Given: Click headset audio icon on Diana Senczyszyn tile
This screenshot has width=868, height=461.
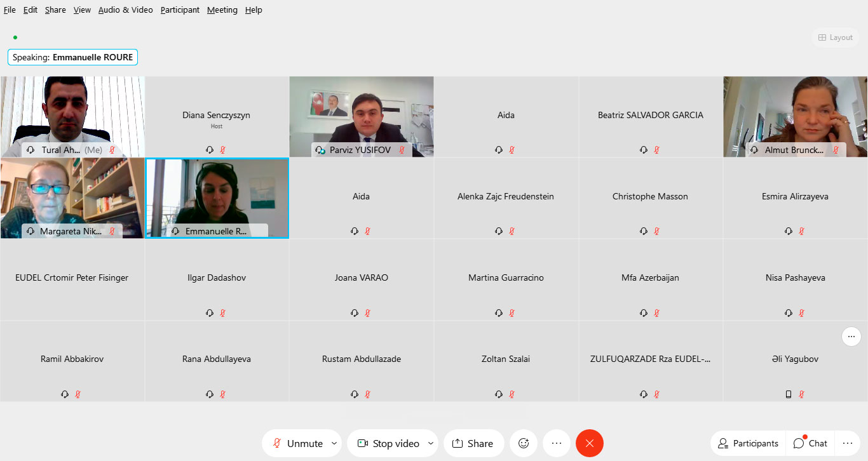Looking at the screenshot, I should [x=210, y=150].
